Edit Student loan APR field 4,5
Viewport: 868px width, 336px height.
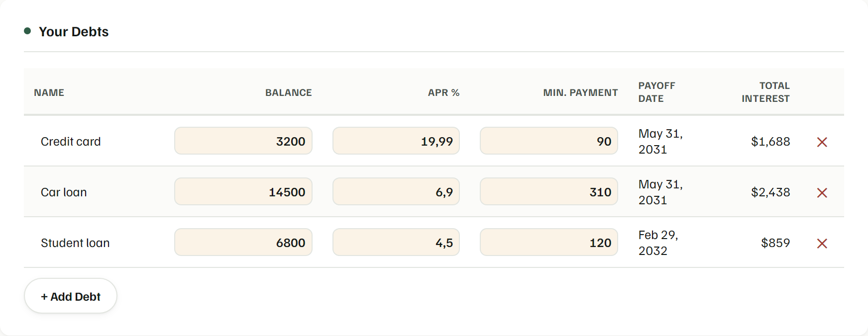coord(396,243)
